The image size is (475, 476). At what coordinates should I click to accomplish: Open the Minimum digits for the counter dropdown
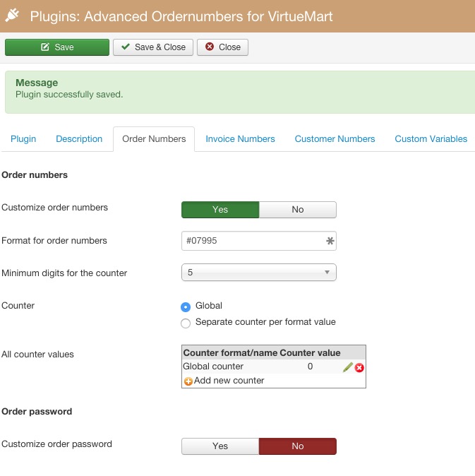tap(258, 273)
